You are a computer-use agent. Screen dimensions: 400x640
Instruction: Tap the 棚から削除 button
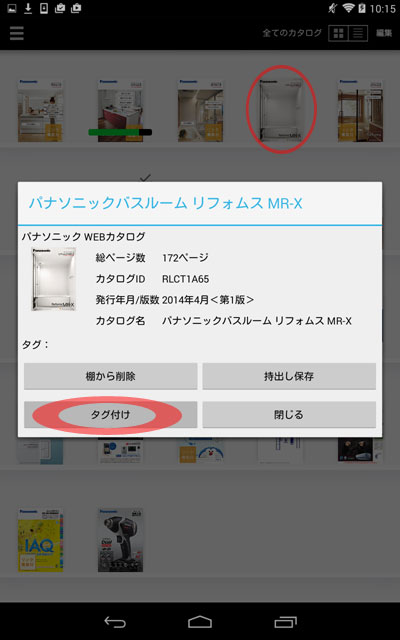click(110, 376)
